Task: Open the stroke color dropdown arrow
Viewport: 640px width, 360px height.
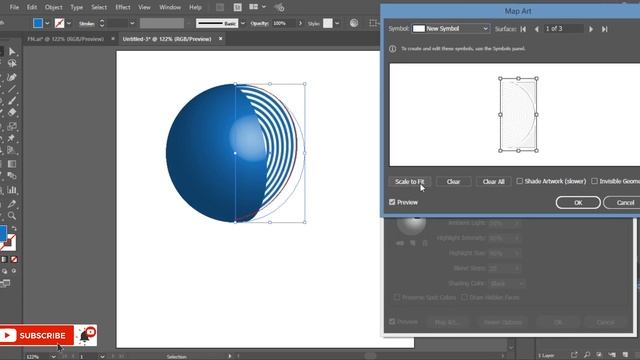Action: pos(69,23)
